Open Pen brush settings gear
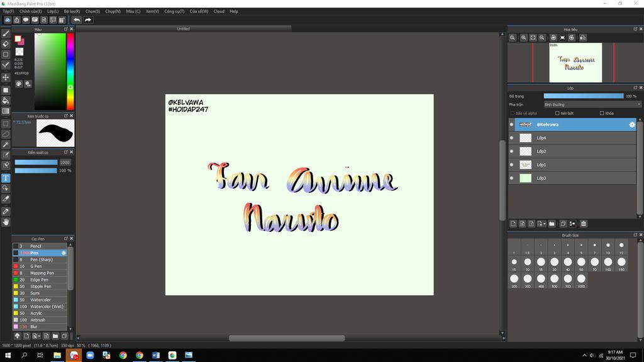 coord(64,253)
